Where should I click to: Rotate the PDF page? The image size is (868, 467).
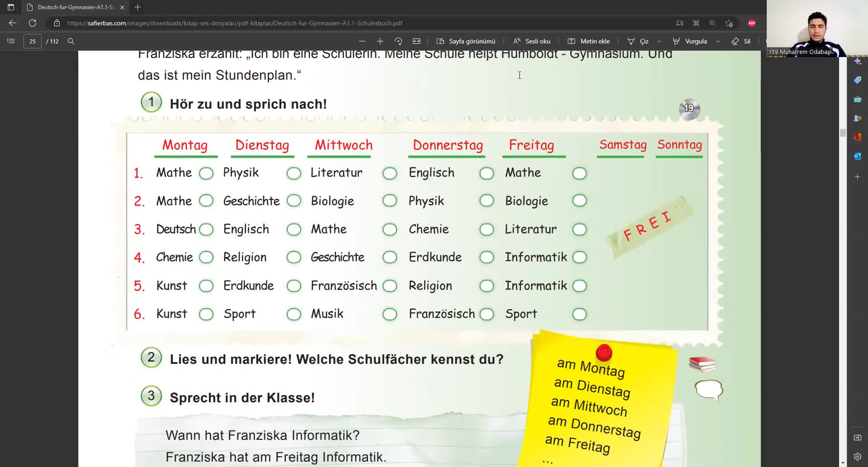pyautogui.click(x=398, y=41)
